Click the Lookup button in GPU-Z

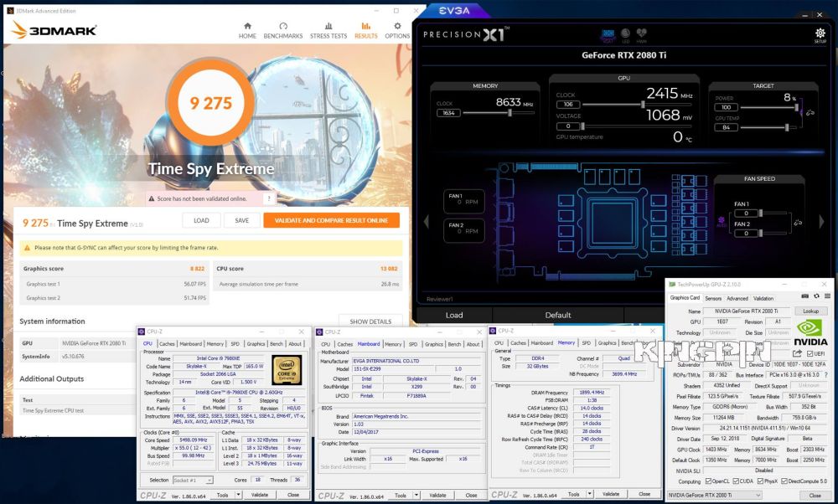click(810, 311)
